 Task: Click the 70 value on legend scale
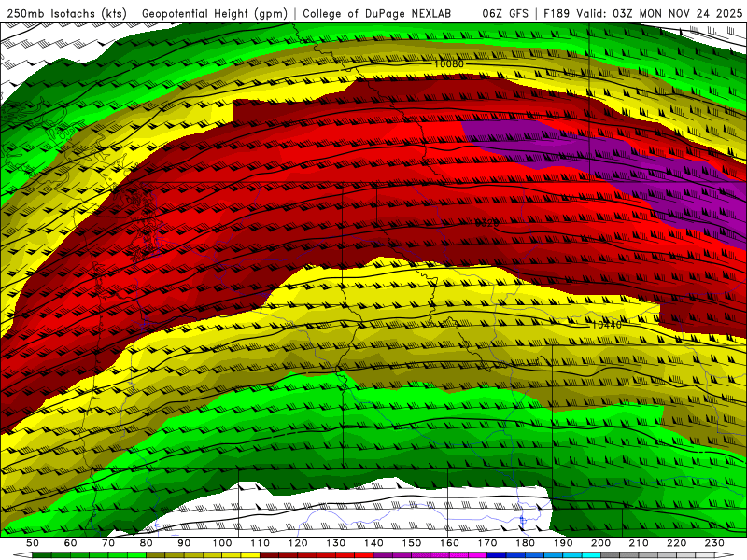108,543
